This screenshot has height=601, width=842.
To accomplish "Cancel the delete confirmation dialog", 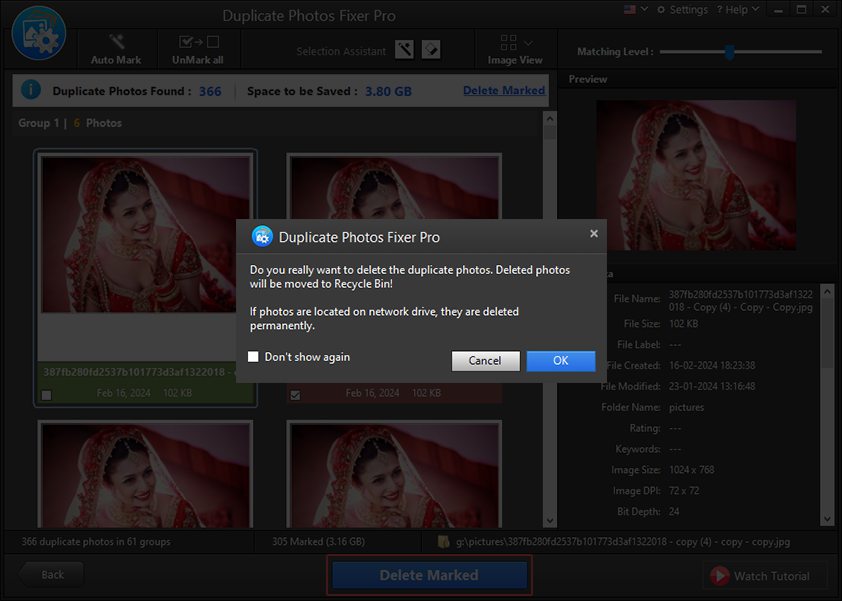I will (x=485, y=361).
